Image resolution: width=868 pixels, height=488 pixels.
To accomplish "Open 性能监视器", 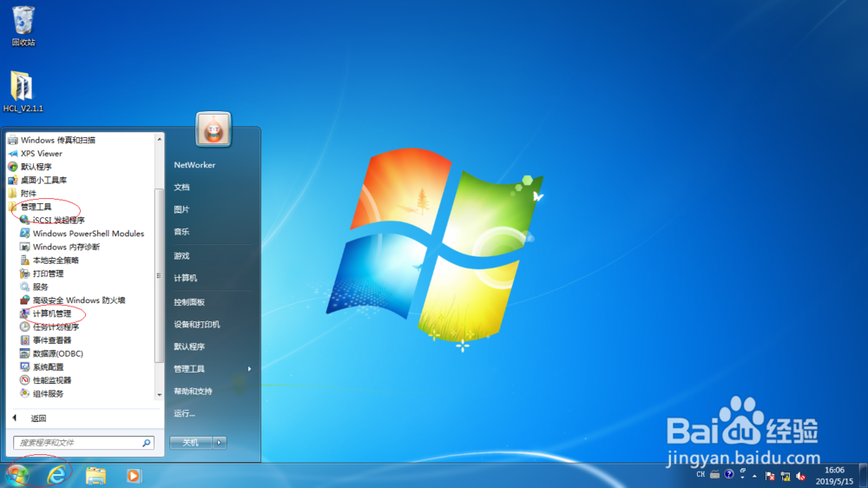I will click(45, 380).
